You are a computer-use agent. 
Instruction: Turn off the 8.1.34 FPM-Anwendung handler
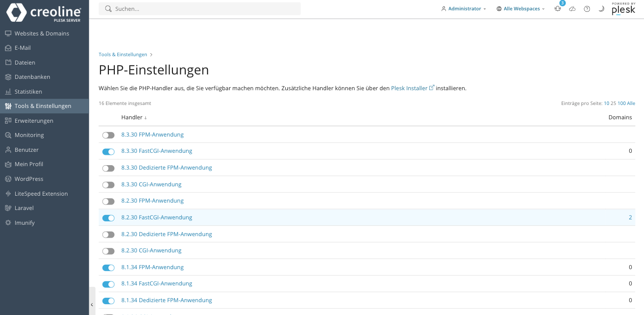click(x=108, y=267)
